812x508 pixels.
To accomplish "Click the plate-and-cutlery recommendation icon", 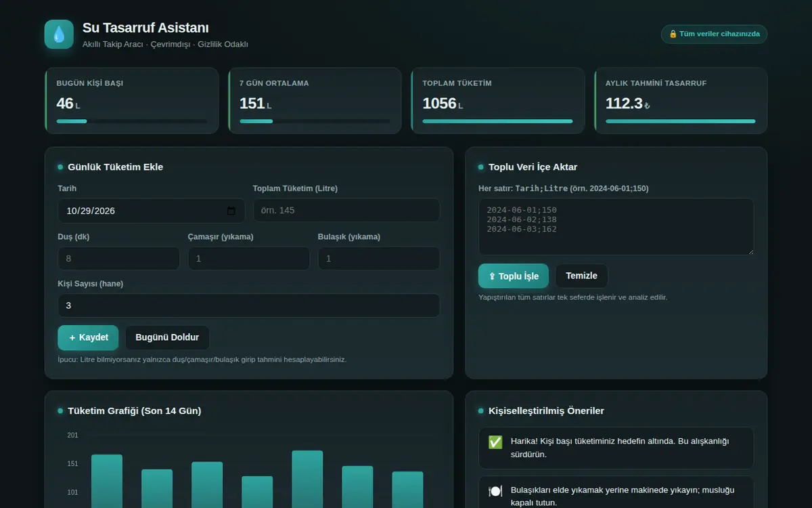I will (495, 491).
